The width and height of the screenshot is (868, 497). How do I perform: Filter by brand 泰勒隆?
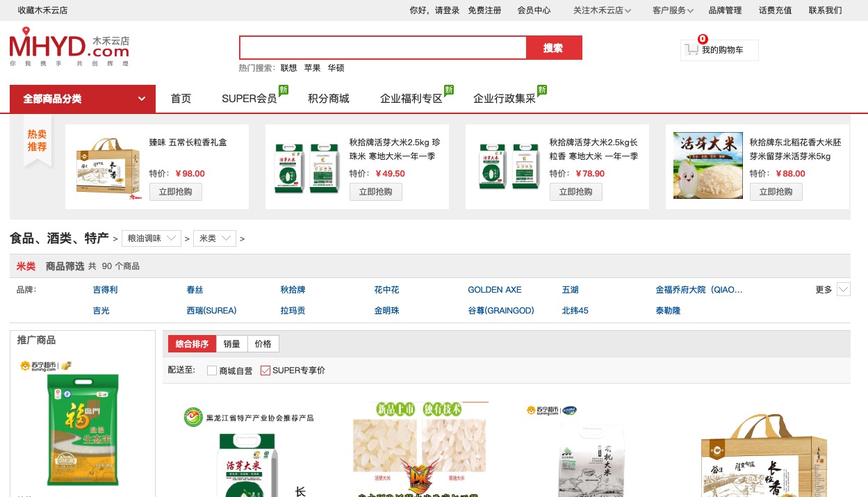pyautogui.click(x=669, y=311)
